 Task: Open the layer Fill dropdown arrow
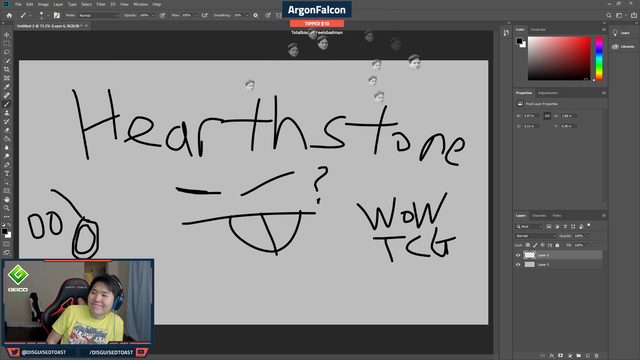(588, 245)
